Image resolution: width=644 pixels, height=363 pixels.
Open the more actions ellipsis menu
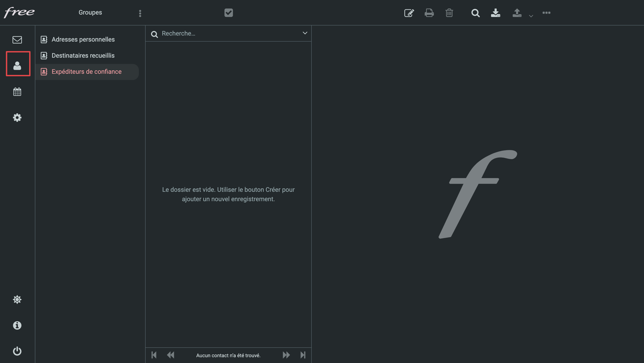point(547,13)
